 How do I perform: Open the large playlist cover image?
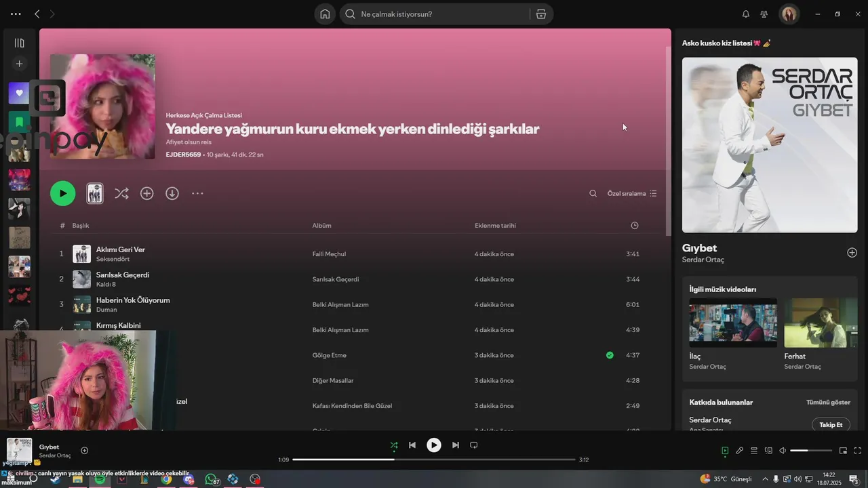(102, 106)
